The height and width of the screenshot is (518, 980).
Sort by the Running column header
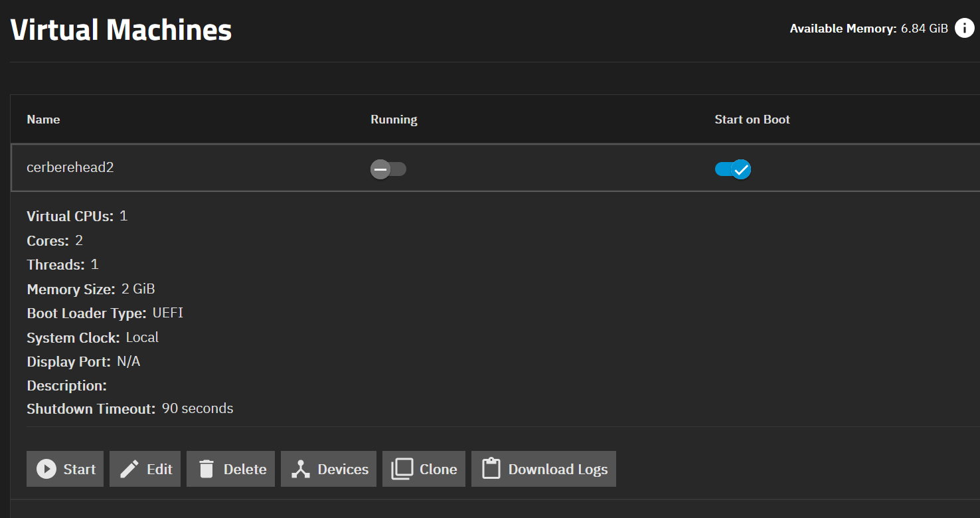click(394, 120)
